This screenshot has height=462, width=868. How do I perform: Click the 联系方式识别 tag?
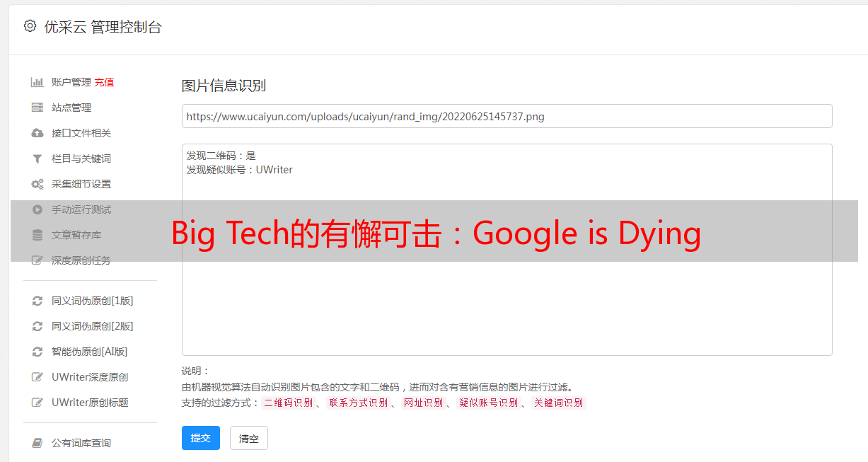358,403
